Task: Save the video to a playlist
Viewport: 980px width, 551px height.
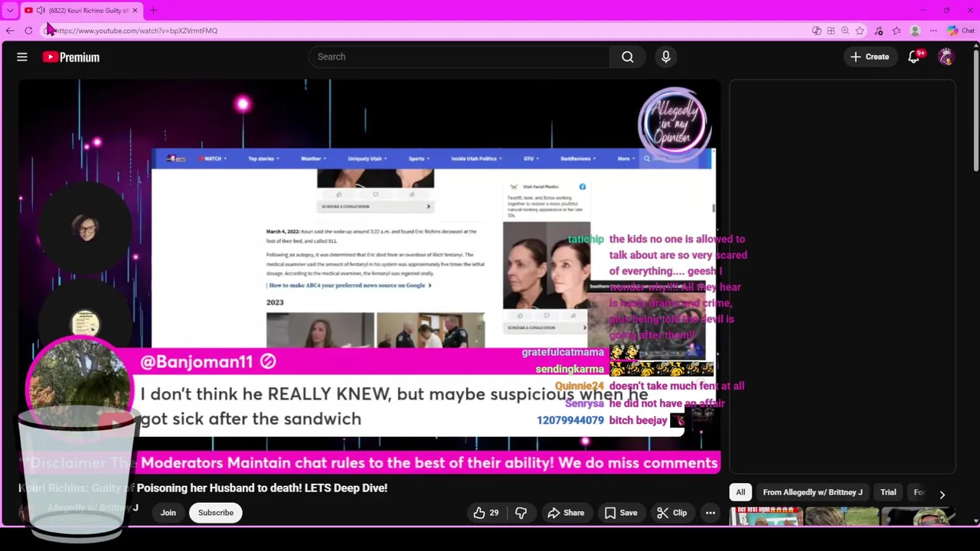Action: (620, 513)
